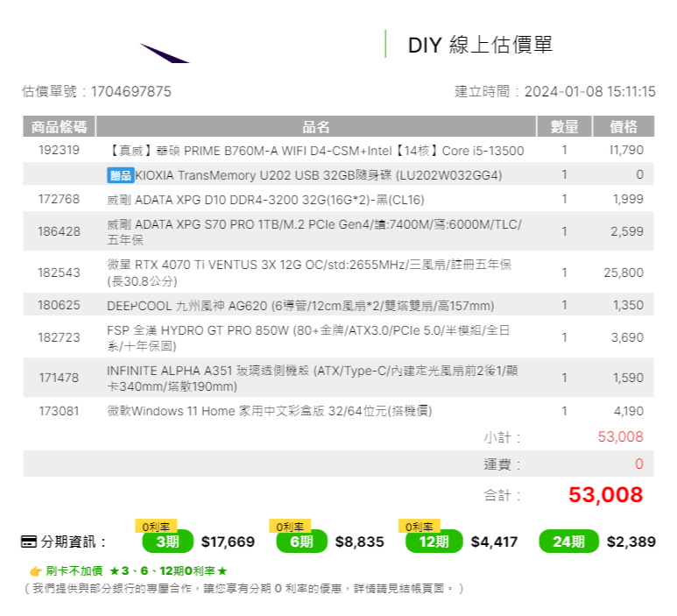Select the 24期 installment badge
Viewport: 677px width, 616px height.
pos(568,542)
